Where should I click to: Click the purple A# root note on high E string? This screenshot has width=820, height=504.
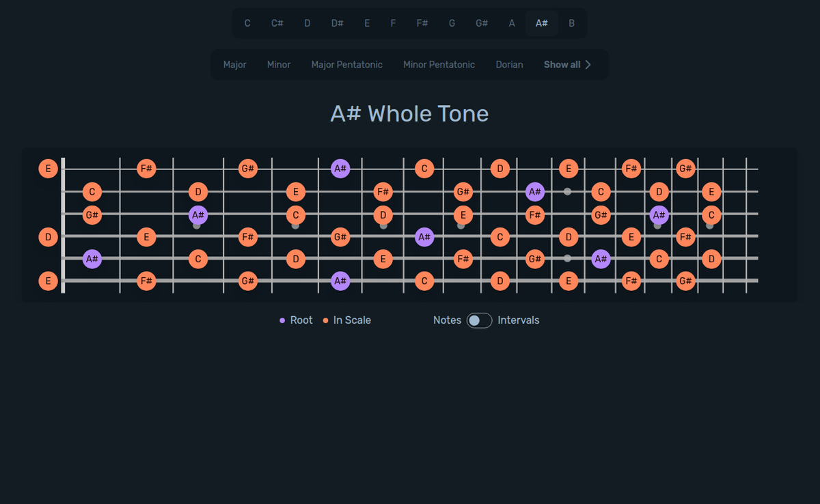340,168
